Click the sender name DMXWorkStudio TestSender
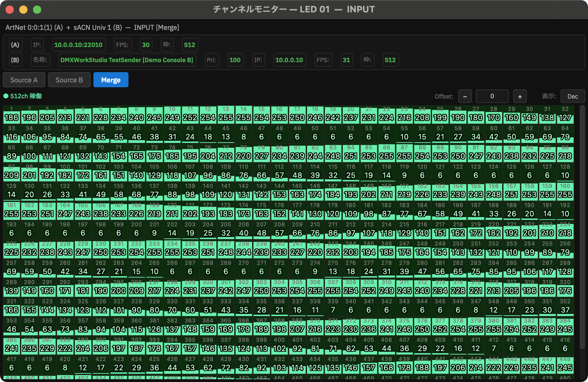Image resolution: width=588 pixels, height=382 pixels. point(127,60)
